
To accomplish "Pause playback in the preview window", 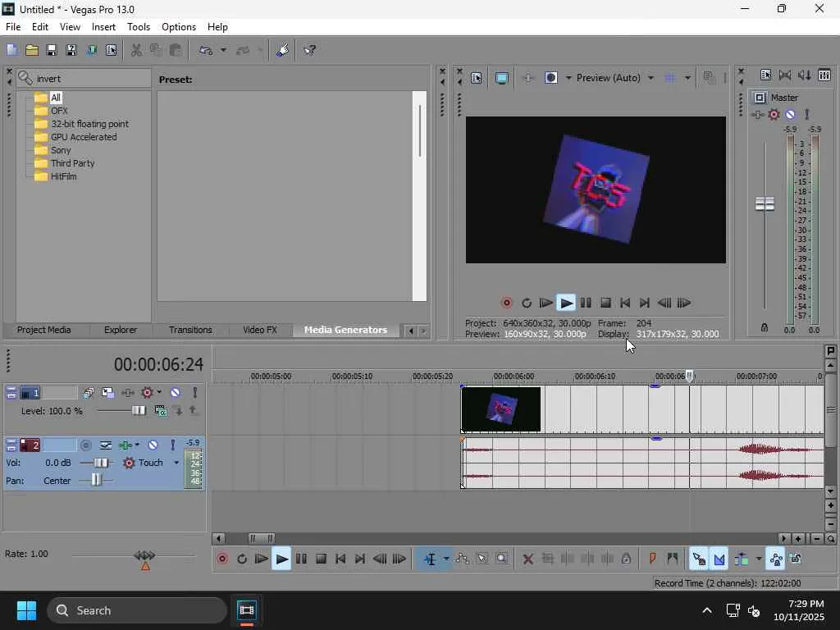I will point(586,304).
